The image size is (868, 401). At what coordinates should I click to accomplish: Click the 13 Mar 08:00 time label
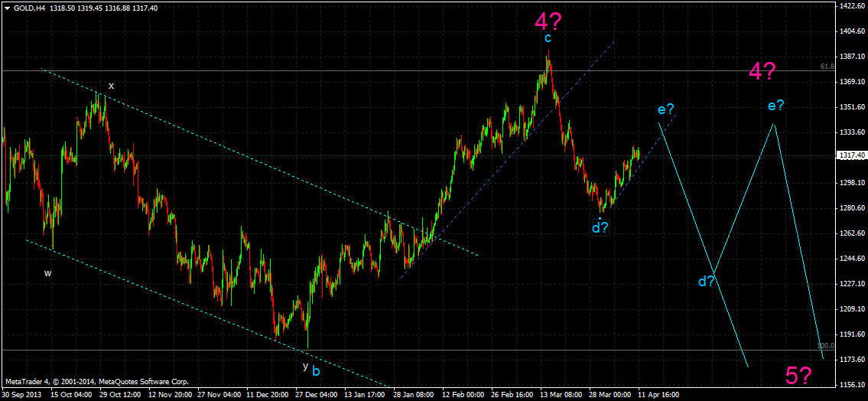pyautogui.click(x=561, y=395)
